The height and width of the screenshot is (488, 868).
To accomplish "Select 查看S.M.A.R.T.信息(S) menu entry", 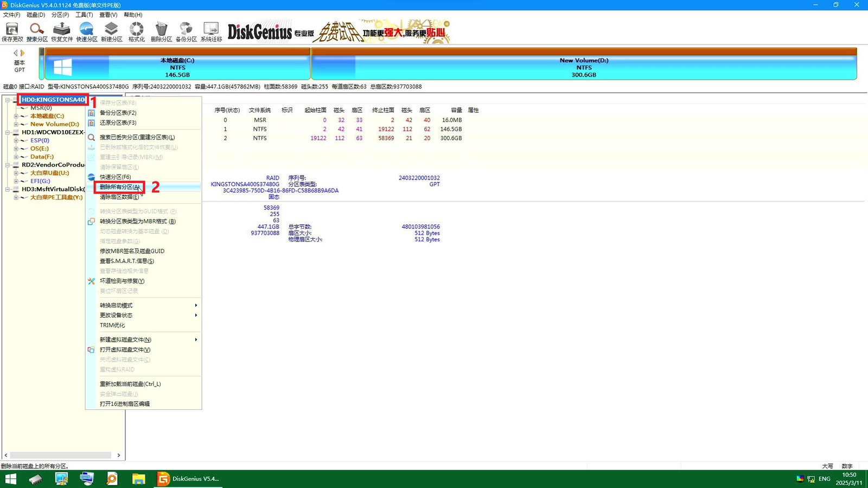I will (144, 261).
